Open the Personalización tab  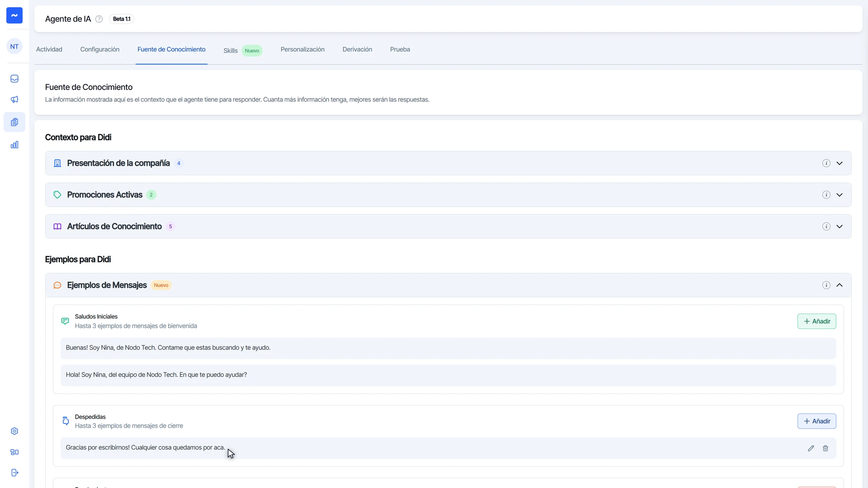tap(302, 49)
